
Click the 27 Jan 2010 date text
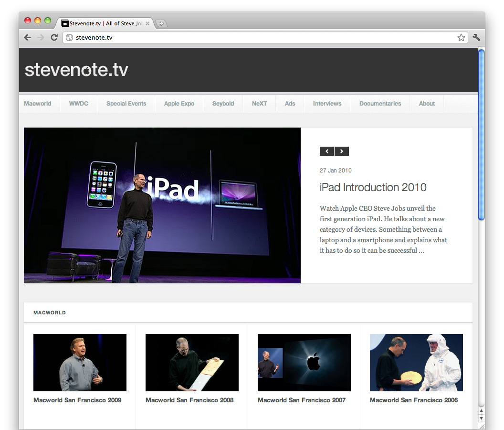[x=336, y=170]
